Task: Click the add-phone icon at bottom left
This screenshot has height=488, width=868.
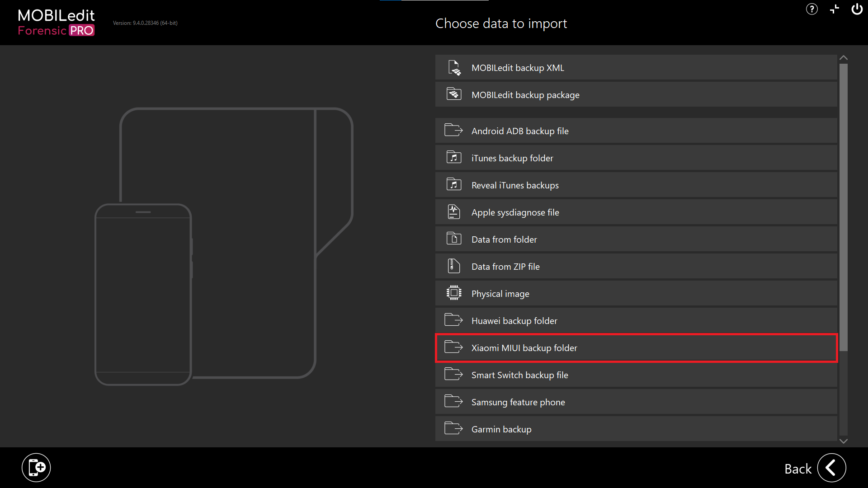Action: [36, 467]
